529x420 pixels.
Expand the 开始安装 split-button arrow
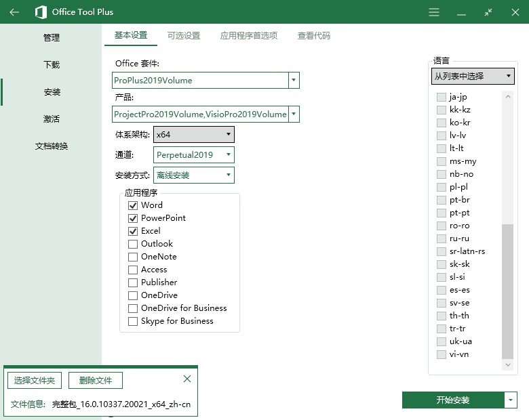511,400
